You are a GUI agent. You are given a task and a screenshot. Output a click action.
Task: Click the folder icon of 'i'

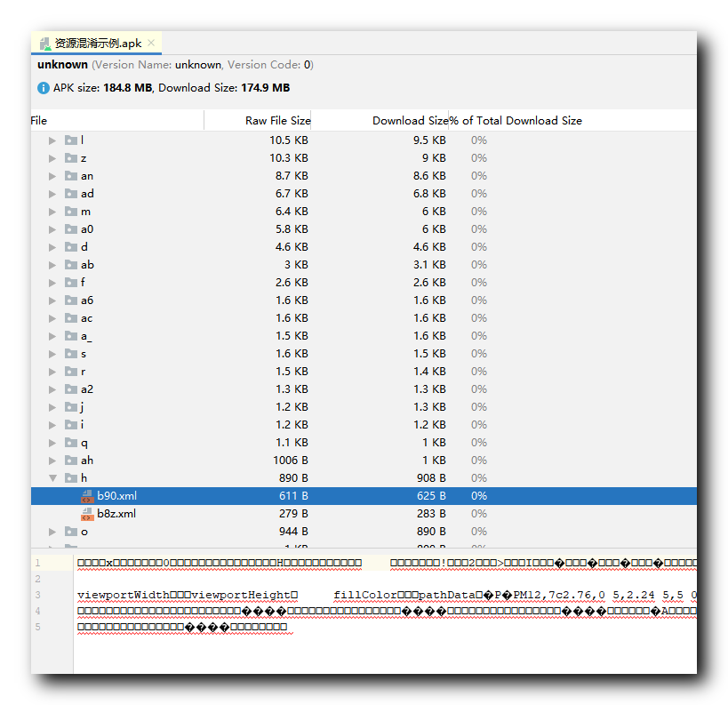click(71, 424)
